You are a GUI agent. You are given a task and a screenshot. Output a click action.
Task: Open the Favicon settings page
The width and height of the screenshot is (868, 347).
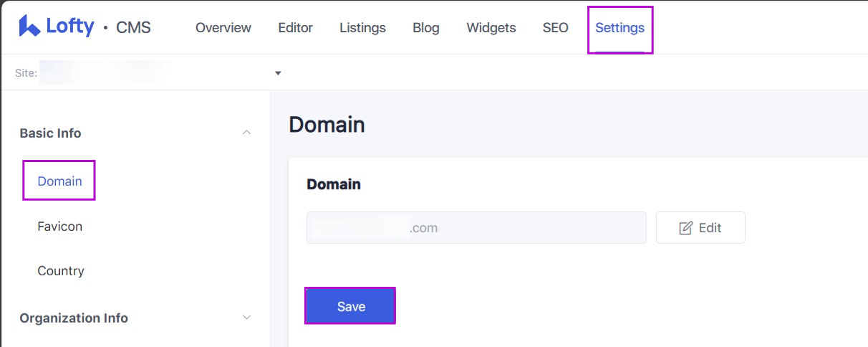click(59, 227)
